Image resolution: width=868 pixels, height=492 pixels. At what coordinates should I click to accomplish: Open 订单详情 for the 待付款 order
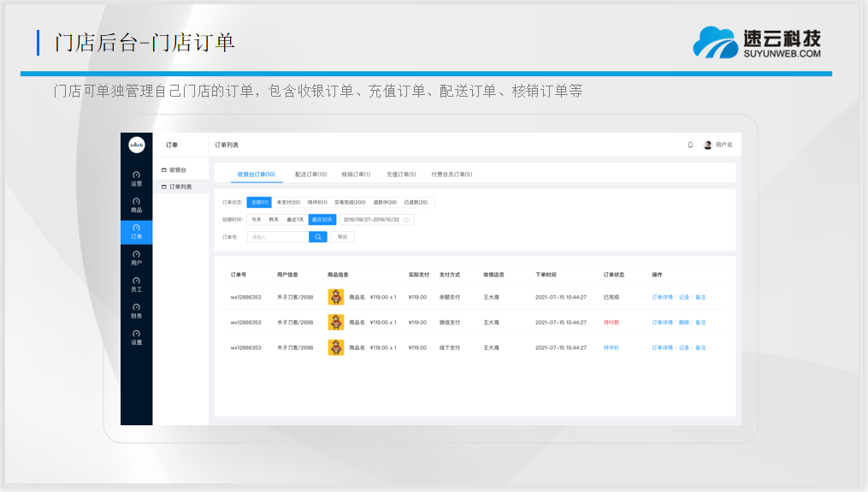click(x=663, y=323)
